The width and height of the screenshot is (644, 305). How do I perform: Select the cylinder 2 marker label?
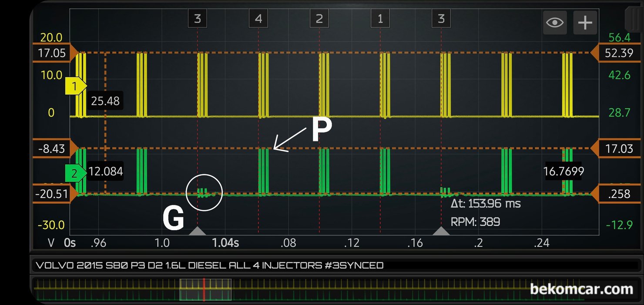pos(319,19)
